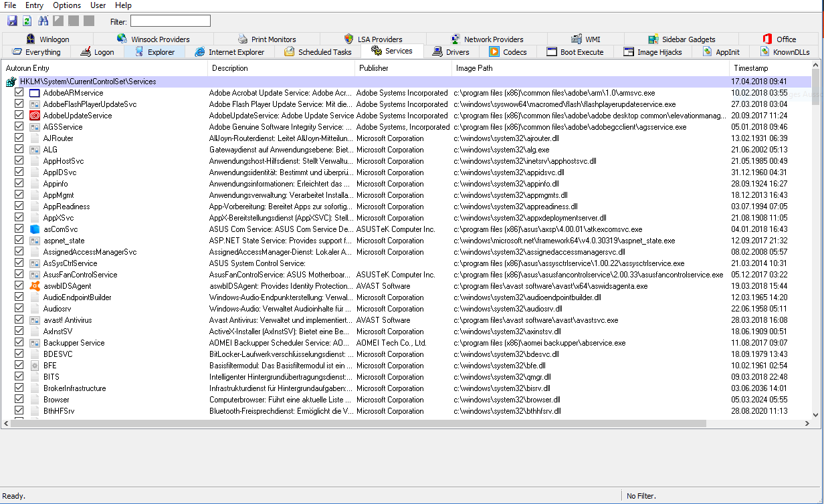Sort by the Publisher column header

[x=403, y=68]
